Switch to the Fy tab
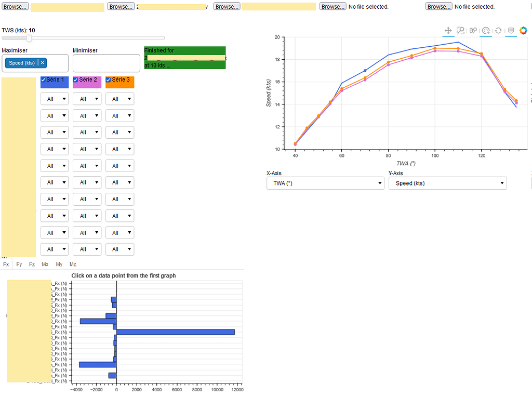This screenshot has width=532, height=410. pos(19,264)
